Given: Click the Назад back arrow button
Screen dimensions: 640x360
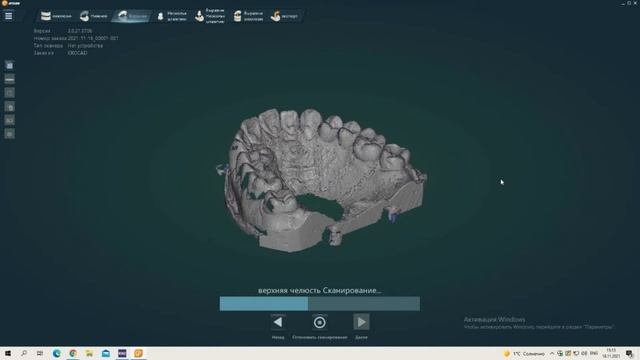Looking at the screenshot, I should pyautogui.click(x=278, y=322).
